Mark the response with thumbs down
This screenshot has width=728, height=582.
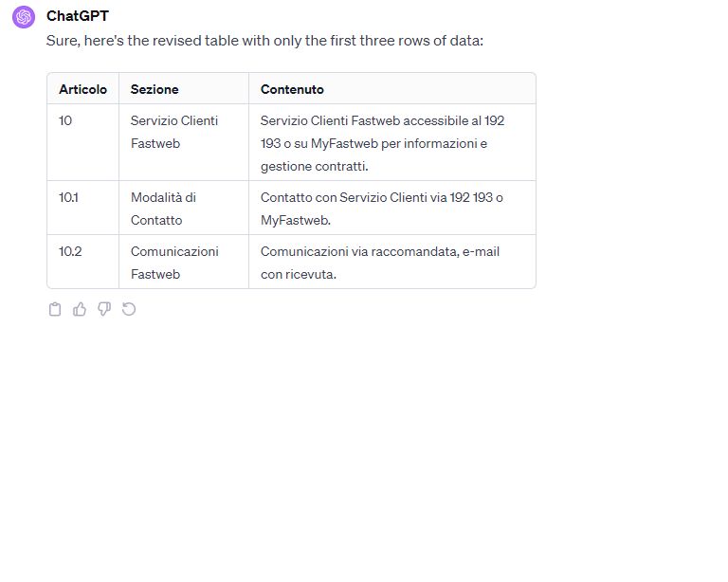click(104, 309)
